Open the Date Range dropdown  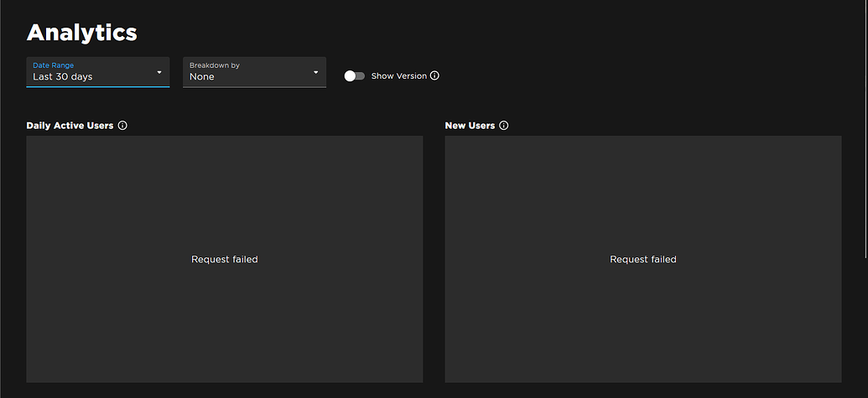coord(98,72)
